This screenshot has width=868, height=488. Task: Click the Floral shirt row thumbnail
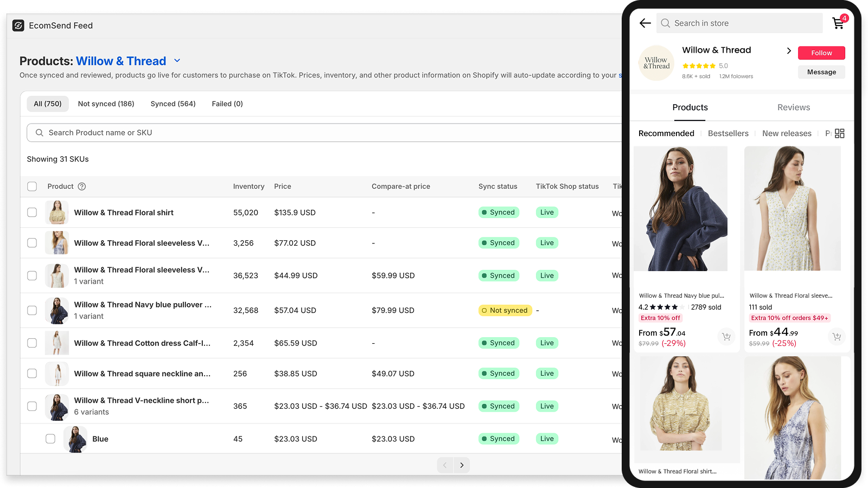[57, 213]
